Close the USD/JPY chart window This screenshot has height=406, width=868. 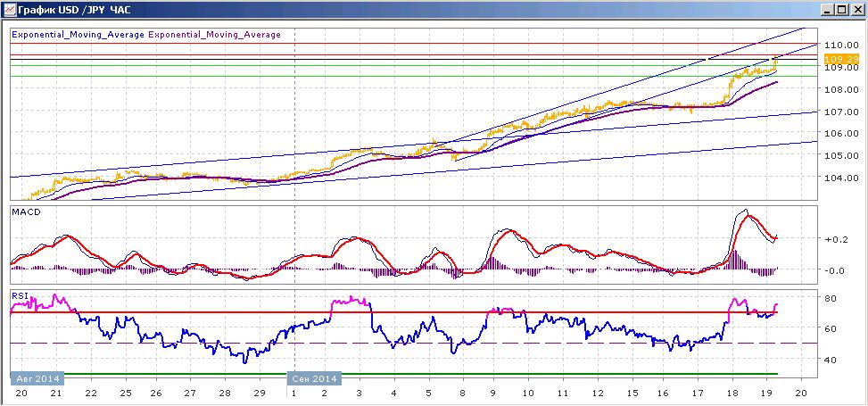(856, 10)
